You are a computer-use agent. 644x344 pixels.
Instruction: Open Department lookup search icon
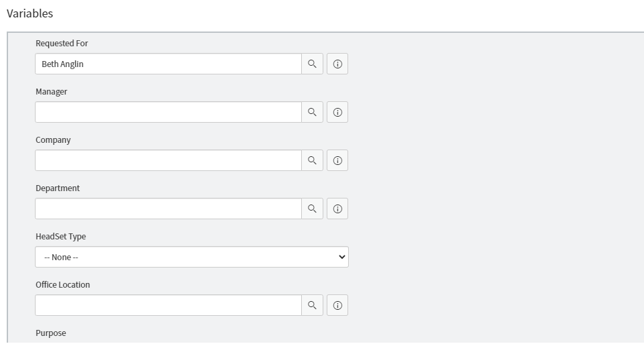point(312,209)
